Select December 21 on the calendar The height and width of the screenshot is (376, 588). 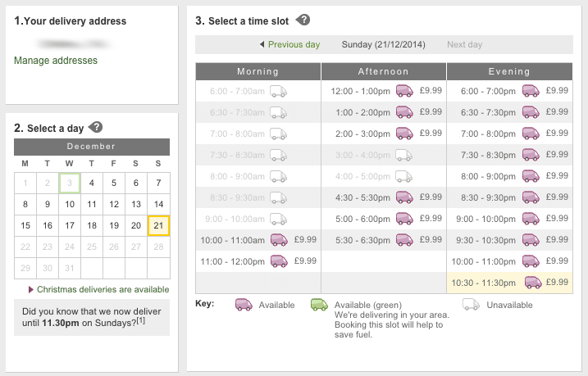tap(158, 225)
